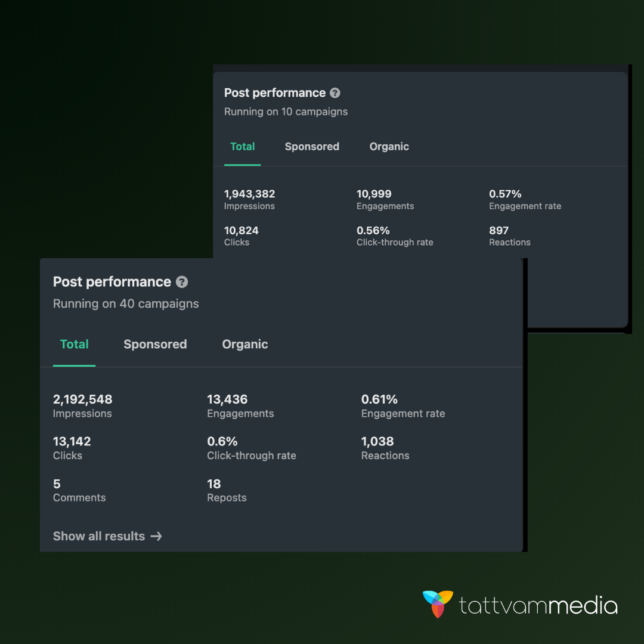Click the 5 comments value
Image resolution: width=644 pixels, height=644 pixels.
57,484
